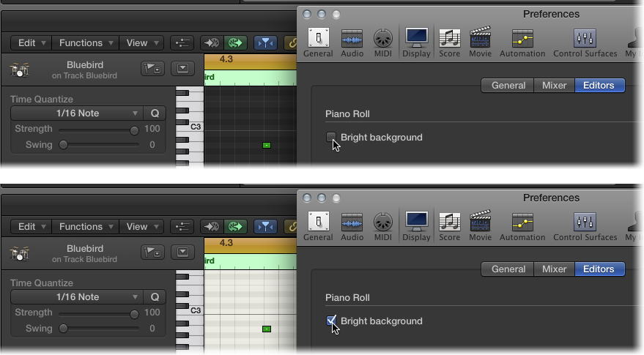
Task: Toggle the green MIDI Out button in top toolbar
Action: point(236,42)
